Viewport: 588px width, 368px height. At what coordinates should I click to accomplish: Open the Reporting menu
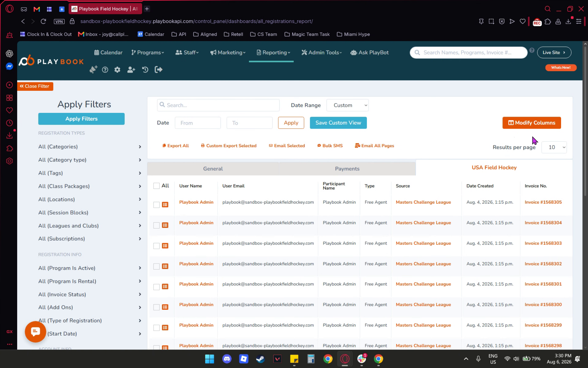click(273, 52)
